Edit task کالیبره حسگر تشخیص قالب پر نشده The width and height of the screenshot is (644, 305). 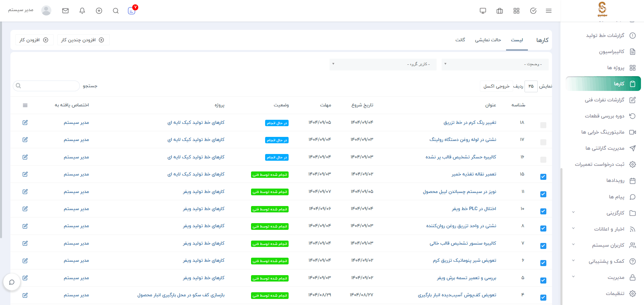pos(25,157)
